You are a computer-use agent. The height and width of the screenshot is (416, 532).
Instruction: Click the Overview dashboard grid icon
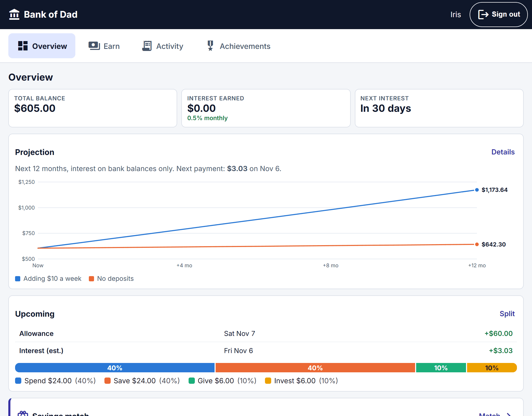click(x=23, y=46)
